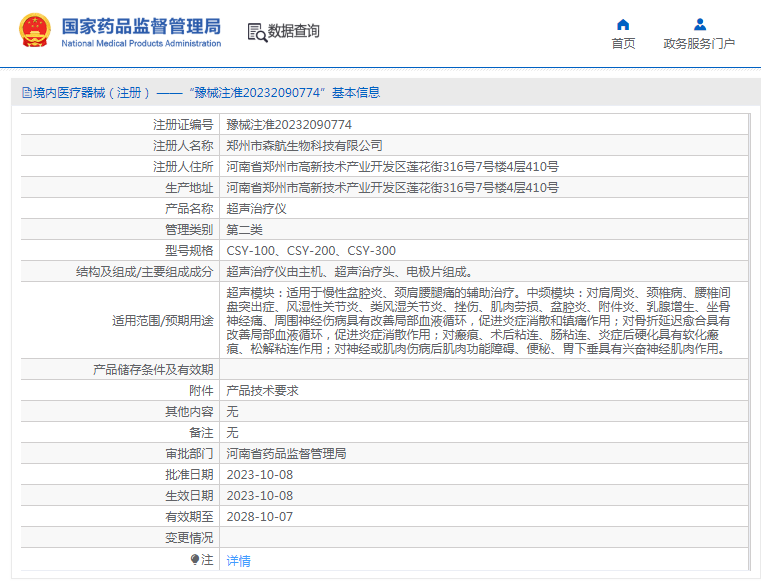
Task: Select the 生效日期 value 2023-10-08
Action: pyautogui.click(x=260, y=496)
